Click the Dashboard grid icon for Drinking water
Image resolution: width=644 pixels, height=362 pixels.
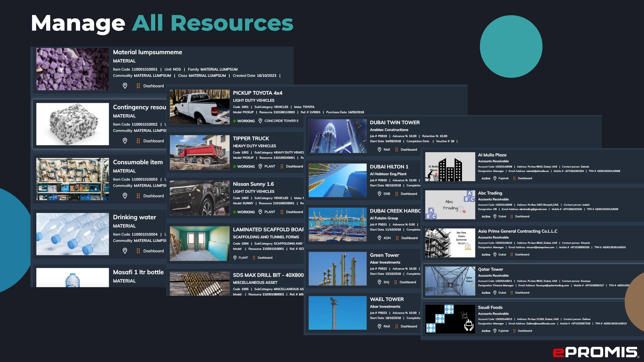point(138,251)
